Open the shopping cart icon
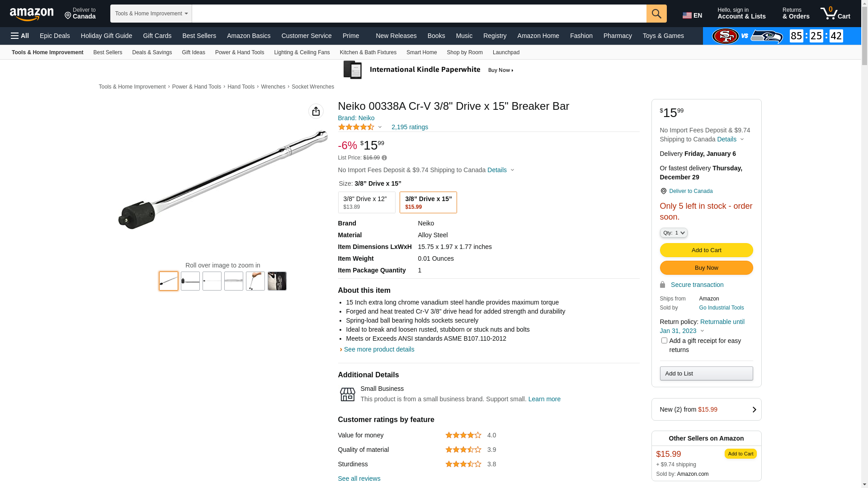Image resolution: width=868 pixels, height=488 pixels. [835, 14]
